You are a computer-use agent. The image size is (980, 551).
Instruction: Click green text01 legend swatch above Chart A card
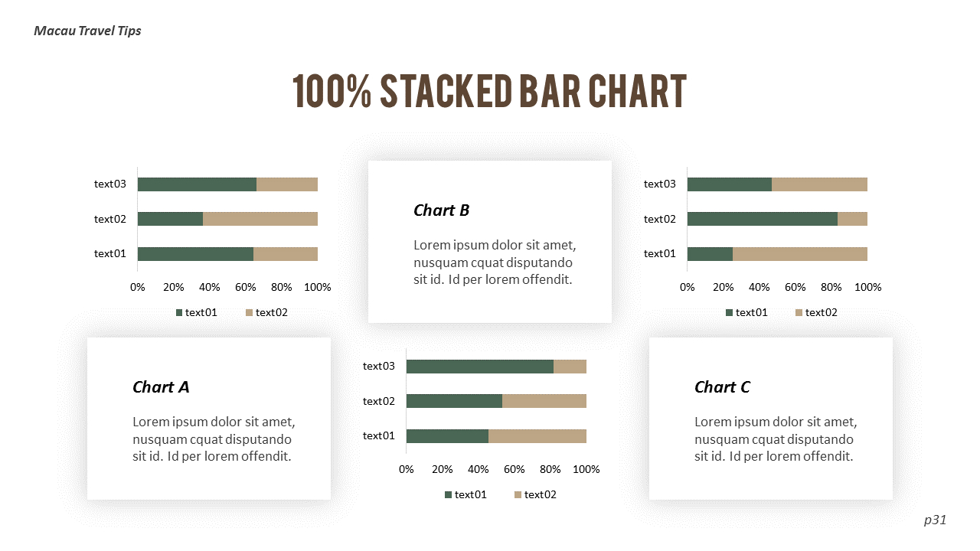click(x=180, y=312)
